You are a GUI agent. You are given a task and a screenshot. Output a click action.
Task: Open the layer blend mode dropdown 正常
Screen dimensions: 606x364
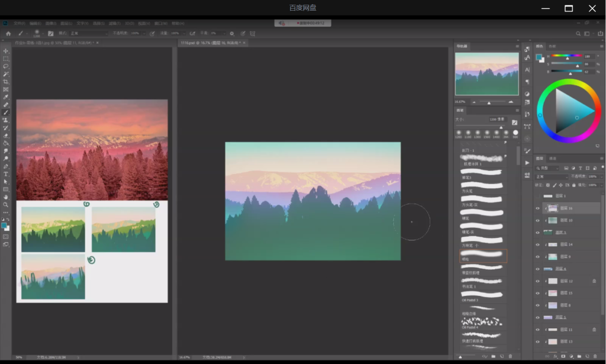(551, 176)
